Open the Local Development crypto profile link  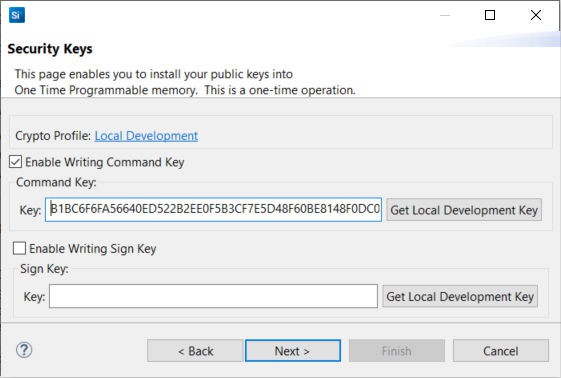(146, 136)
